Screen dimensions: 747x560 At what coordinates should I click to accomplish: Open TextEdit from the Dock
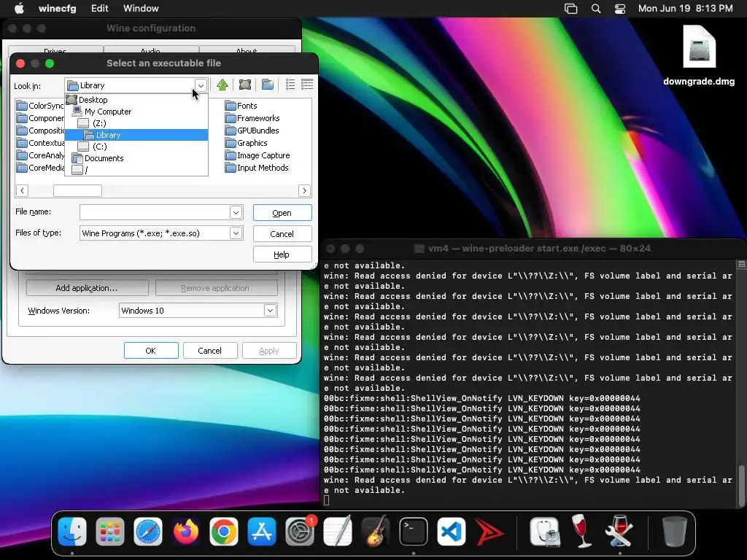click(x=337, y=532)
